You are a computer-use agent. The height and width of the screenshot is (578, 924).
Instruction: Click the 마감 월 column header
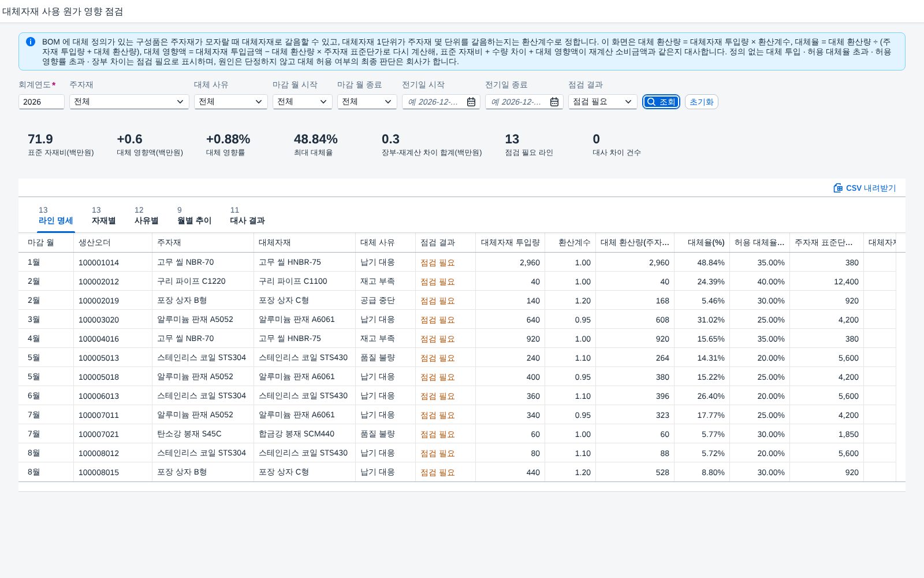[46, 243]
